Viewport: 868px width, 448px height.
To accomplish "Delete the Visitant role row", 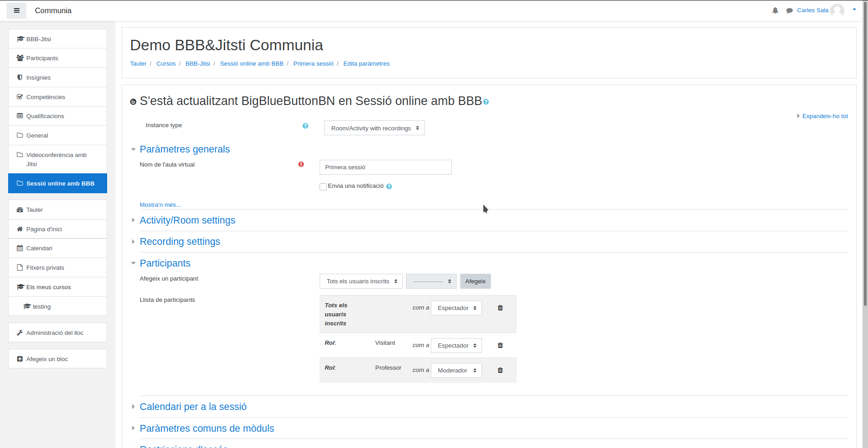I will pyautogui.click(x=500, y=345).
